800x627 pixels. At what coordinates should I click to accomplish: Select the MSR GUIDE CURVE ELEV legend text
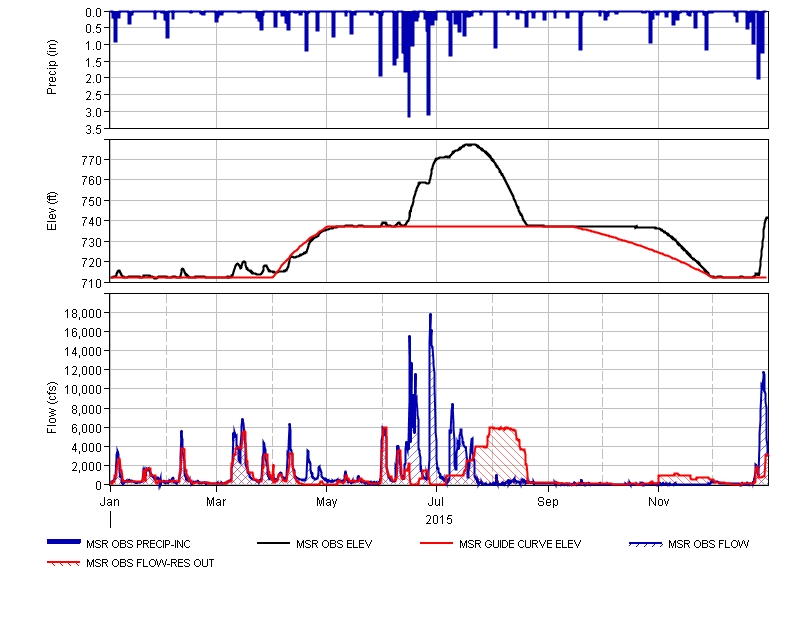(x=519, y=544)
